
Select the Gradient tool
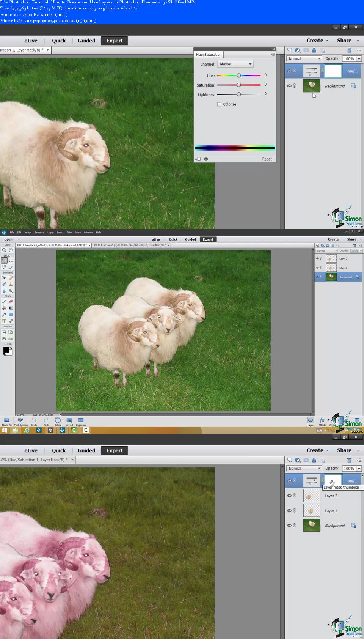coord(11,308)
